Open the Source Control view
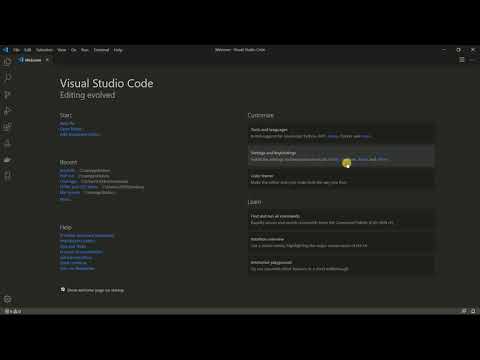The width and height of the screenshot is (480, 360). point(7,95)
